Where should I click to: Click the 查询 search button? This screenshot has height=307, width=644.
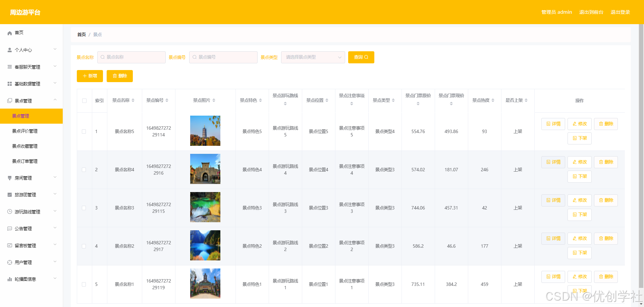coord(361,57)
